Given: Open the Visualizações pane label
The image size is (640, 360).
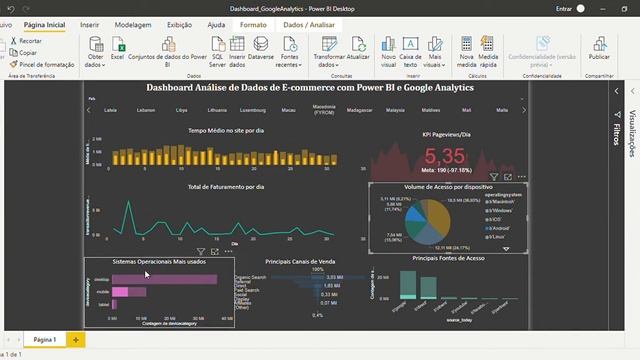Looking at the screenshot, I should click(633, 133).
